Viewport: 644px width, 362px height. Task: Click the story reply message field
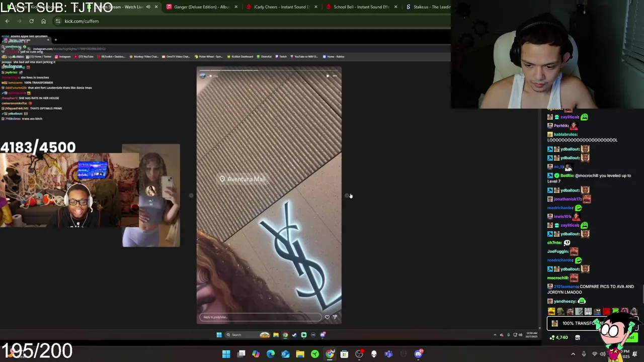point(260,317)
